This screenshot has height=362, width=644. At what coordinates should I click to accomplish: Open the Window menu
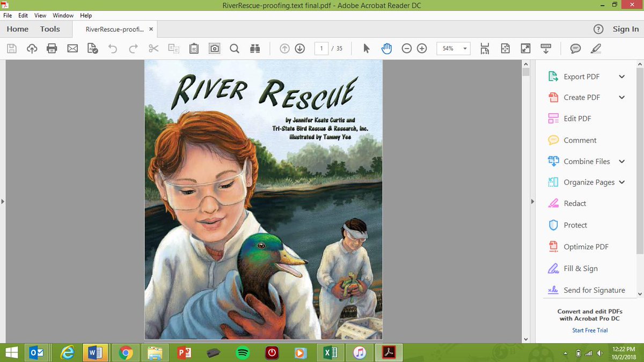tap(63, 16)
